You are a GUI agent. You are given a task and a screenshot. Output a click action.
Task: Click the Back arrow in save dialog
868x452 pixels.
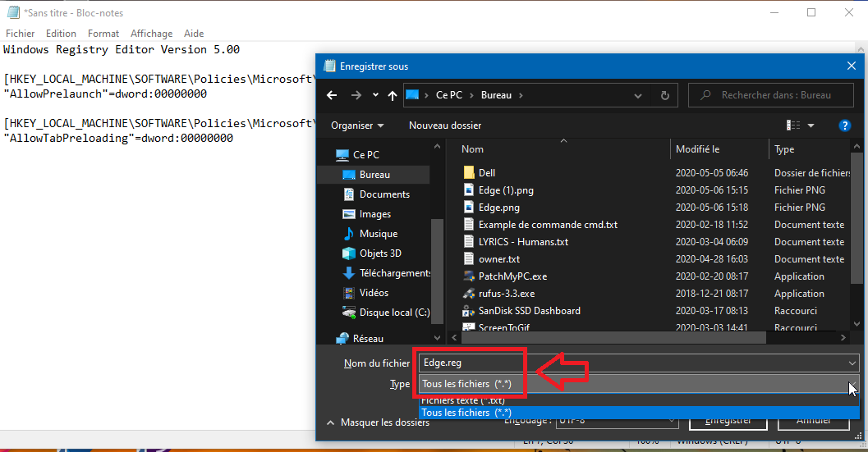(332, 95)
